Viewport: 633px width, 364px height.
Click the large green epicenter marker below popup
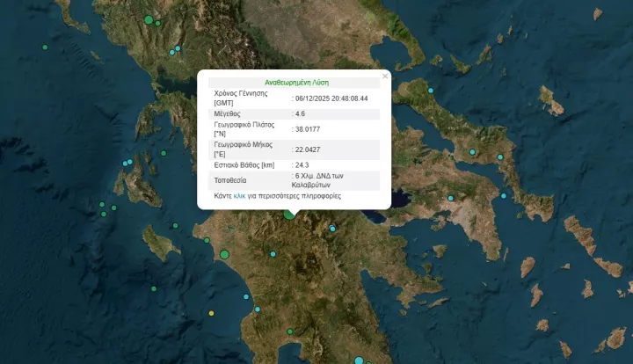click(289, 213)
